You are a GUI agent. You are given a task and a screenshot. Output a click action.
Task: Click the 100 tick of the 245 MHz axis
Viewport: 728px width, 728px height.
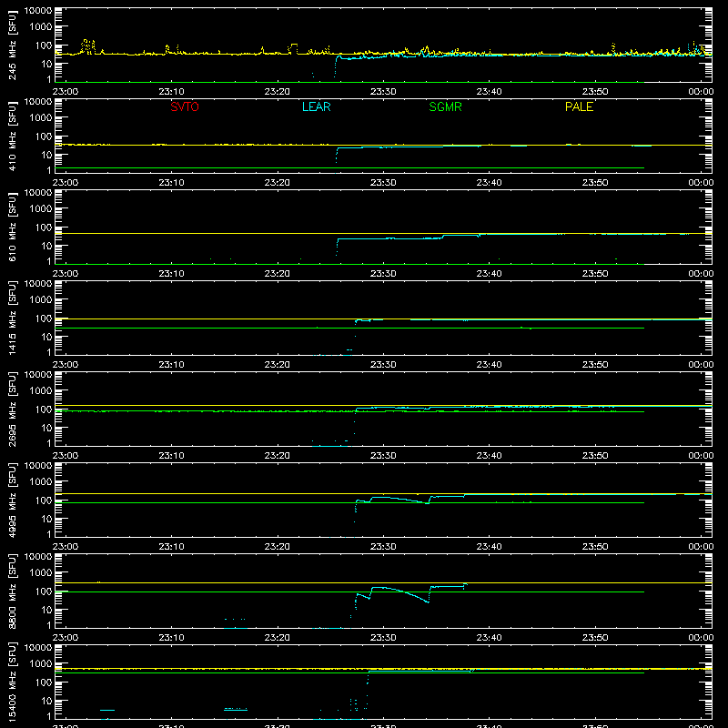click(x=44, y=45)
